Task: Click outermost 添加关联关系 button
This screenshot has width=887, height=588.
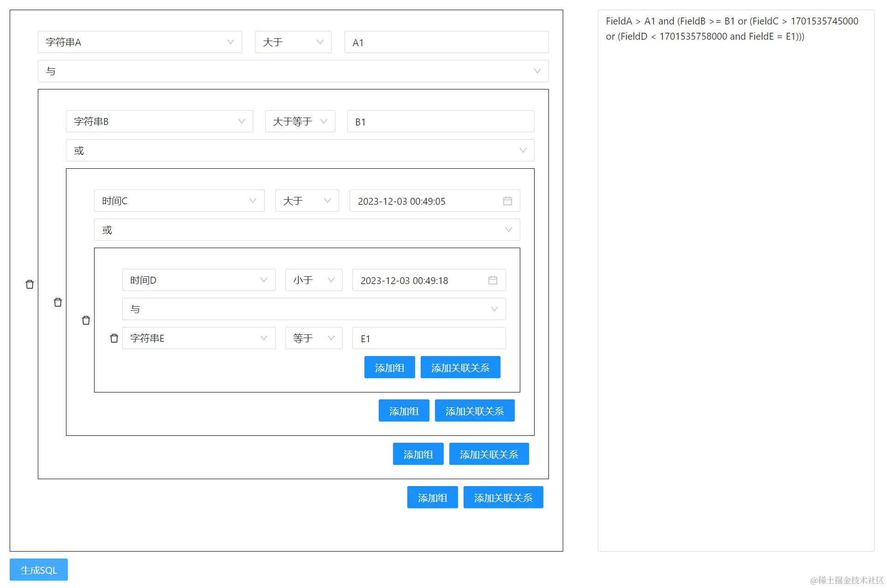Action: tap(503, 498)
